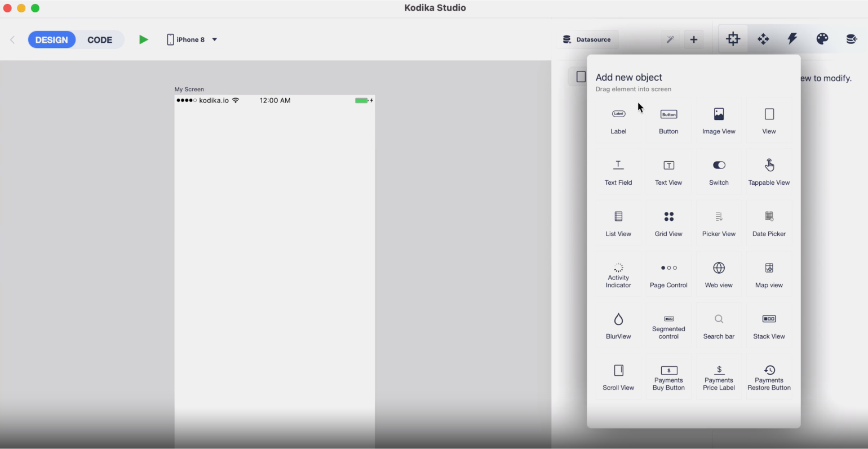Open the lightning bolt actions tab
Viewport: 868px width, 449px height.
792,39
